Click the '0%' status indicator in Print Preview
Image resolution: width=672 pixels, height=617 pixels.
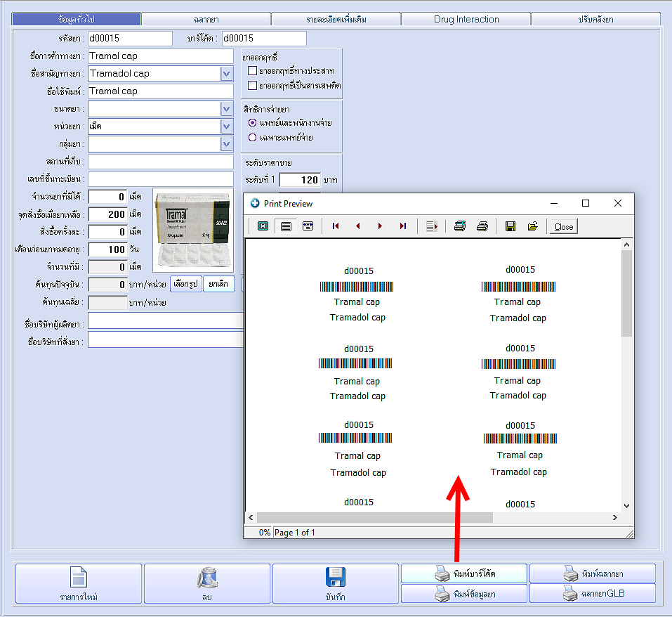[265, 533]
